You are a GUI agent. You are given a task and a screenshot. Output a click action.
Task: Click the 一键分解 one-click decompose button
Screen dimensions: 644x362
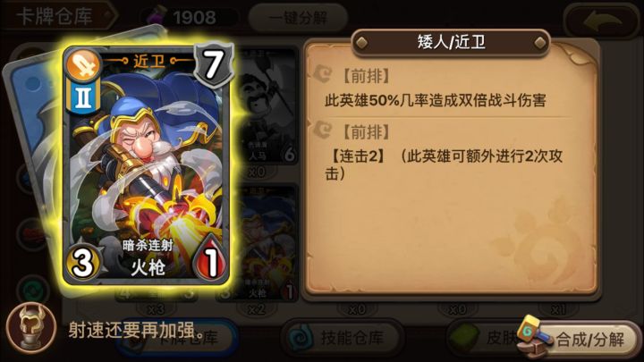pyautogui.click(x=298, y=18)
